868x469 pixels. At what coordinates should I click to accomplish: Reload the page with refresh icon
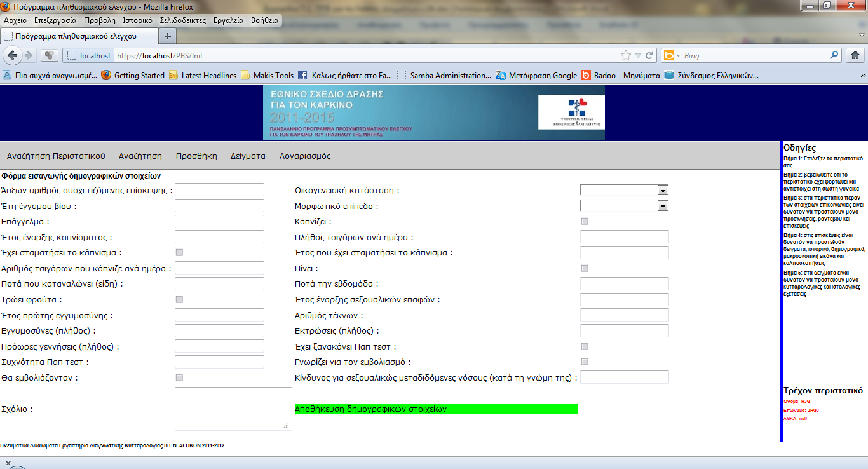(649, 55)
